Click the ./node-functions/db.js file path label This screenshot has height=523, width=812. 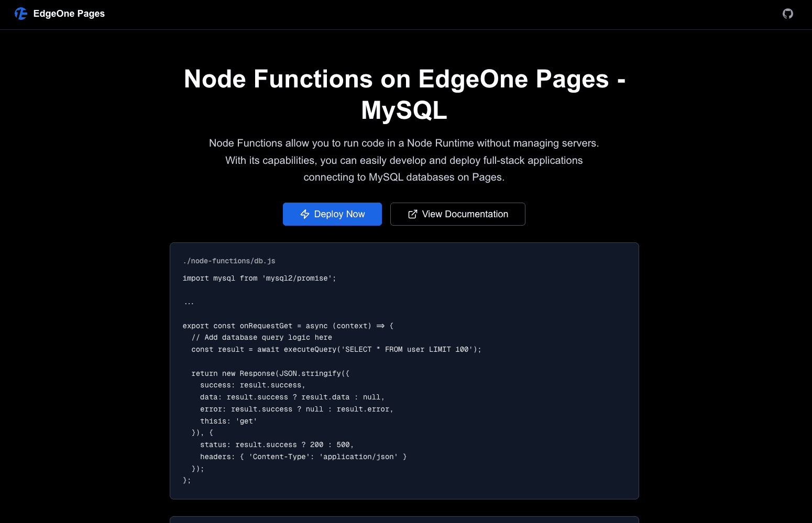[x=229, y=261]
